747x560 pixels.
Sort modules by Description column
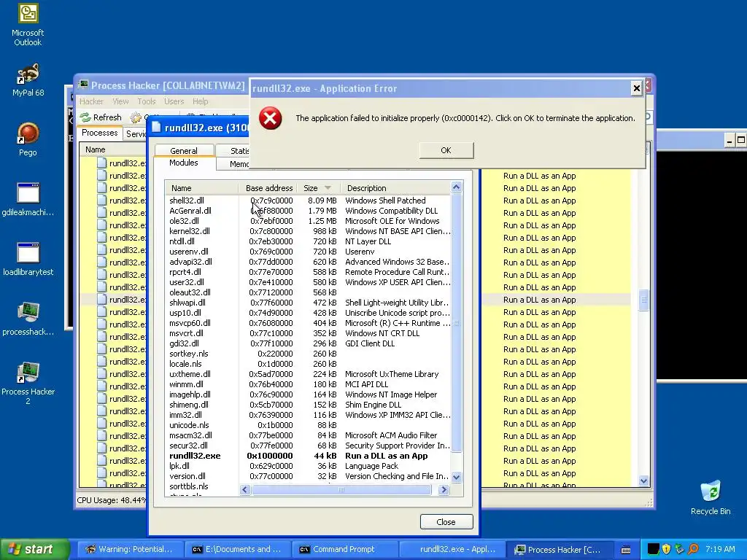pyautogui.click(x=395, y=188)
